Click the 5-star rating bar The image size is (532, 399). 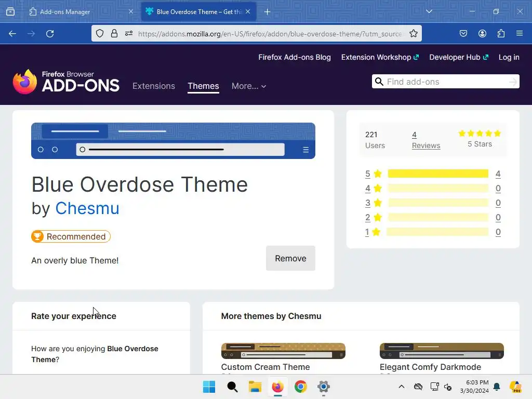coord(438,174)
